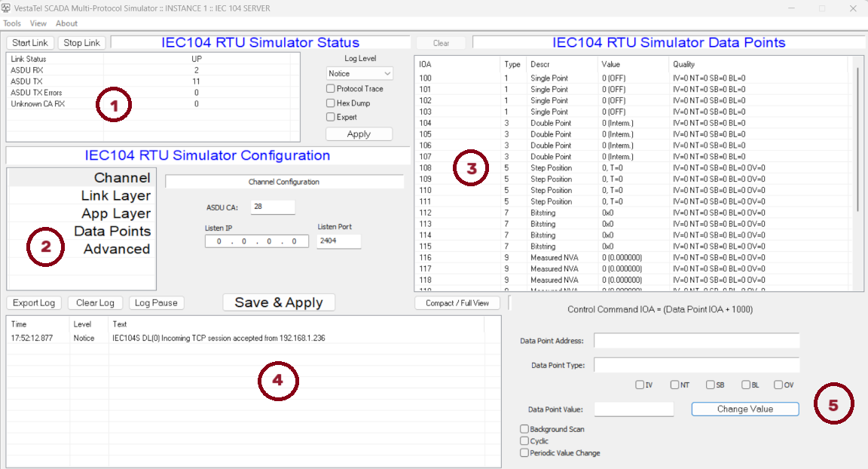Pause logging with Log Pause
The height and width of the screenshot is (469, 868).
tap(156, 302)
